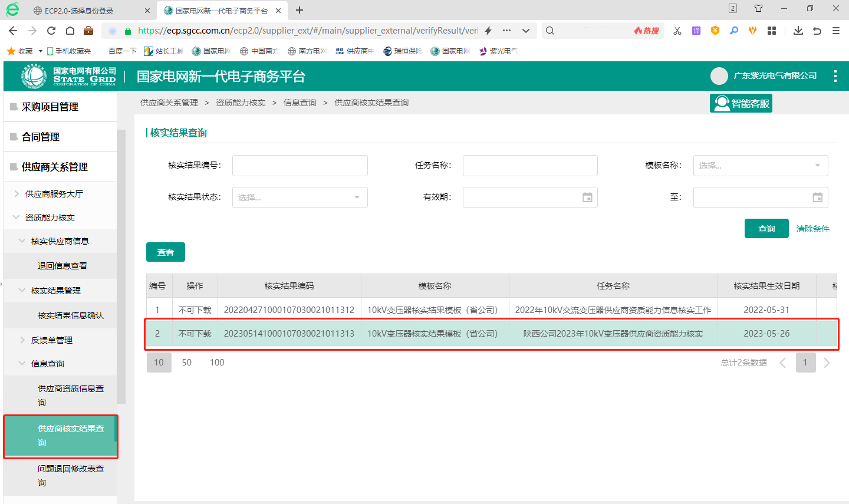
Task: Open the 智能客服 smart customer service
Action: (741, 103)
